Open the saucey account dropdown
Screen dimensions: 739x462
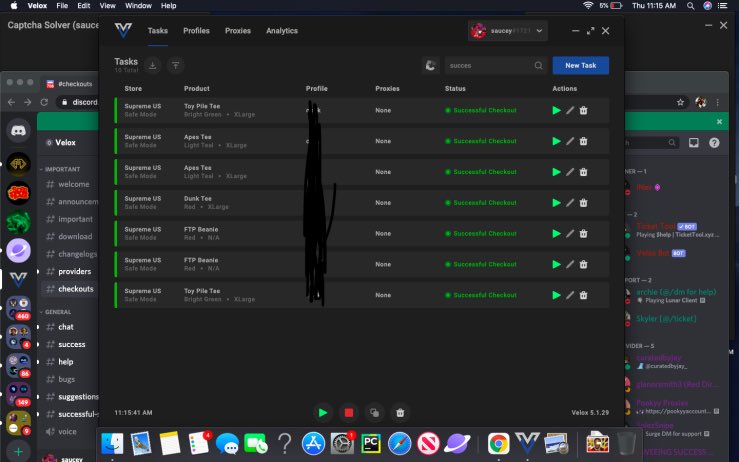(508, 31)
